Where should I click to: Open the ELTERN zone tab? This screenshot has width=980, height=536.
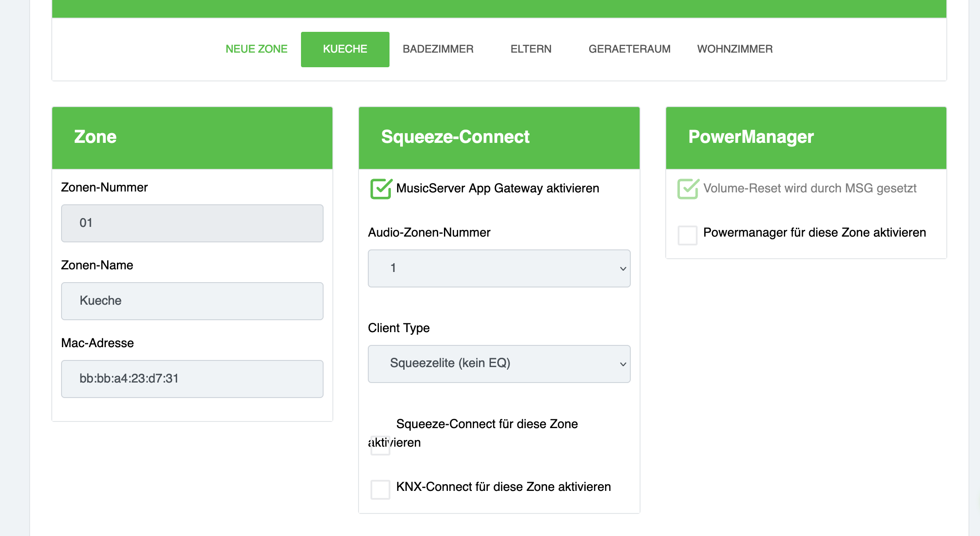click(x=531, y=49)
